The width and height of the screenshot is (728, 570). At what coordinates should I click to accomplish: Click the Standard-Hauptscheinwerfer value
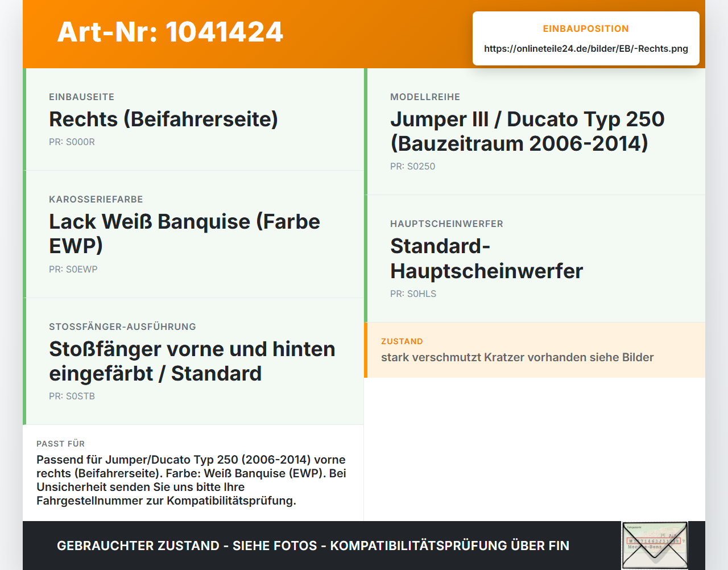(x=487, y=259)
